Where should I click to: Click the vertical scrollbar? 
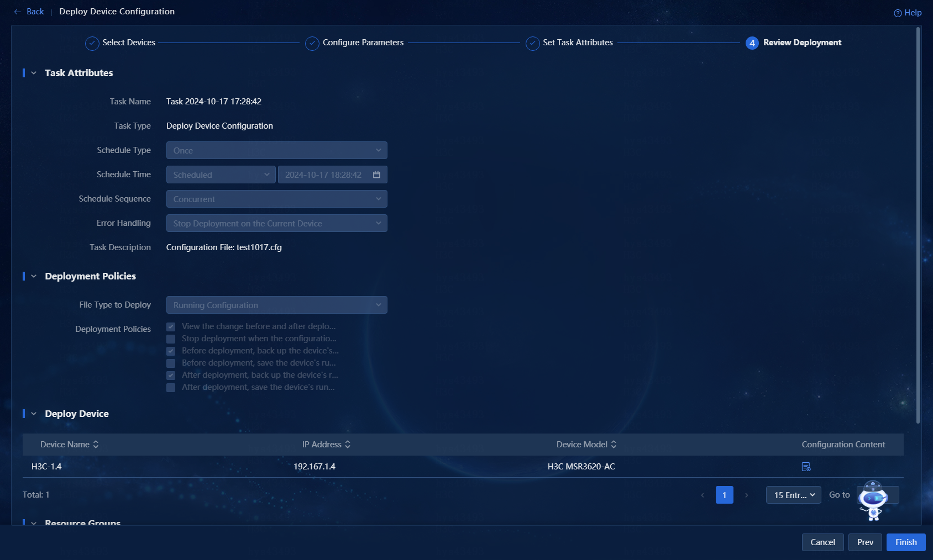click(x=918, y=225)
